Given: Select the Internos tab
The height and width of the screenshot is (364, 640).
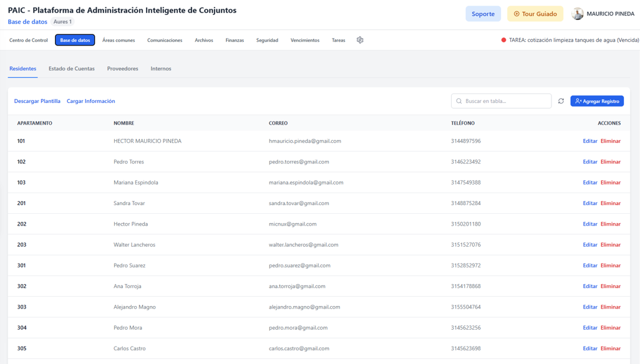Looking at the screenshot, I should tap(161, 69).
